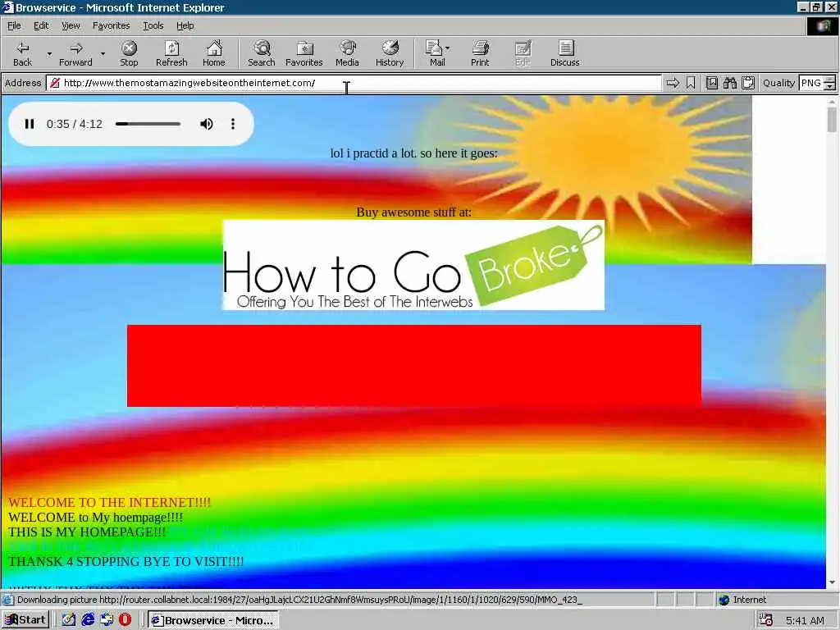Click the scrollbar down arrow
The height and width of the screenshot is (630, 840).
point(832,582)
